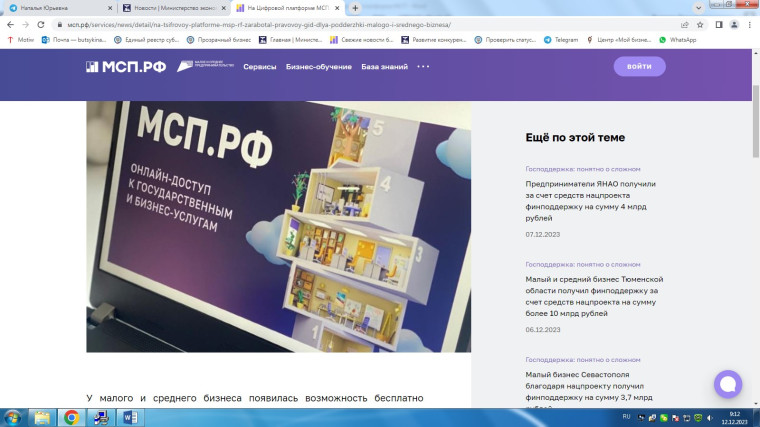Image resolution: width=760 pixels, height=427 pixels.
Task: Open the Motiw bookmark
Action: pos(21,40)
